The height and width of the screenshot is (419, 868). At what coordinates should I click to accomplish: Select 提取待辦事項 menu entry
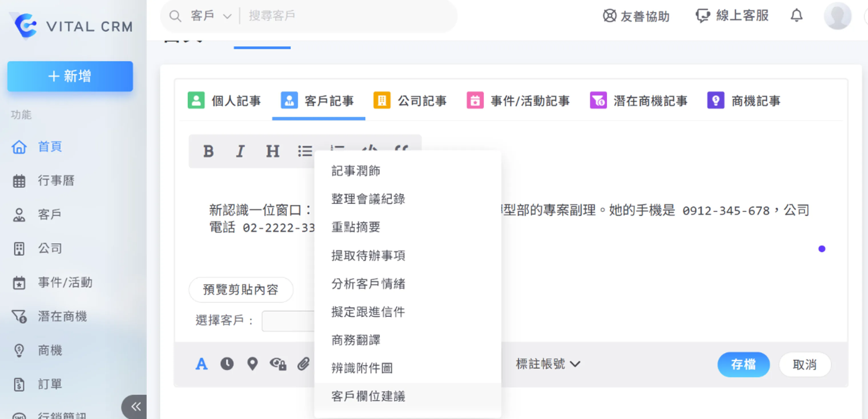click(408, 255)
